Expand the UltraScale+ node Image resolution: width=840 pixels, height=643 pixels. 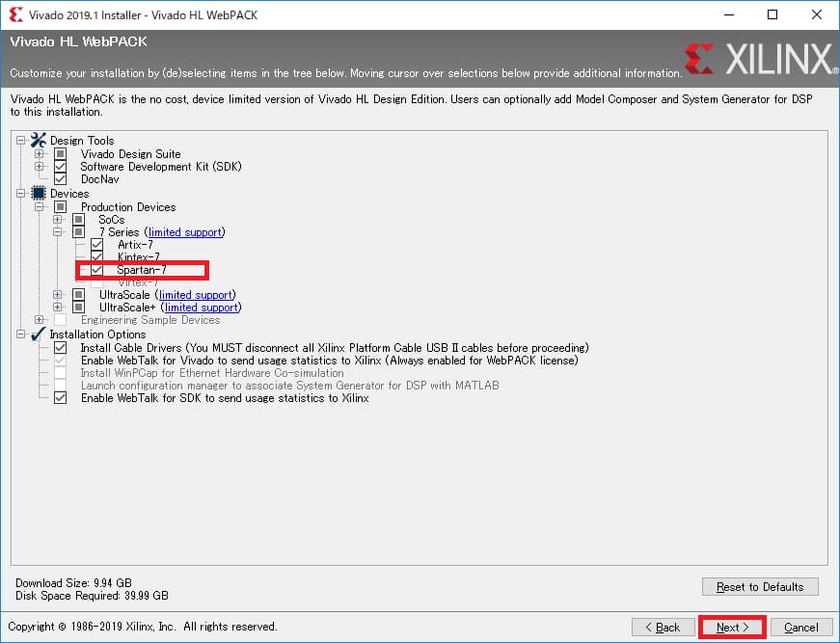[x=57, y=307]
